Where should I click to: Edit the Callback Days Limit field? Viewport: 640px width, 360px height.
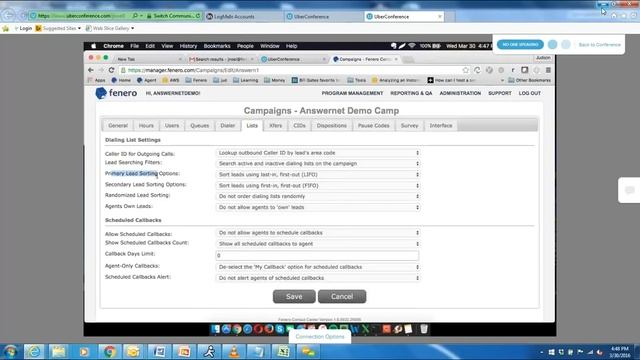(317, 256)
